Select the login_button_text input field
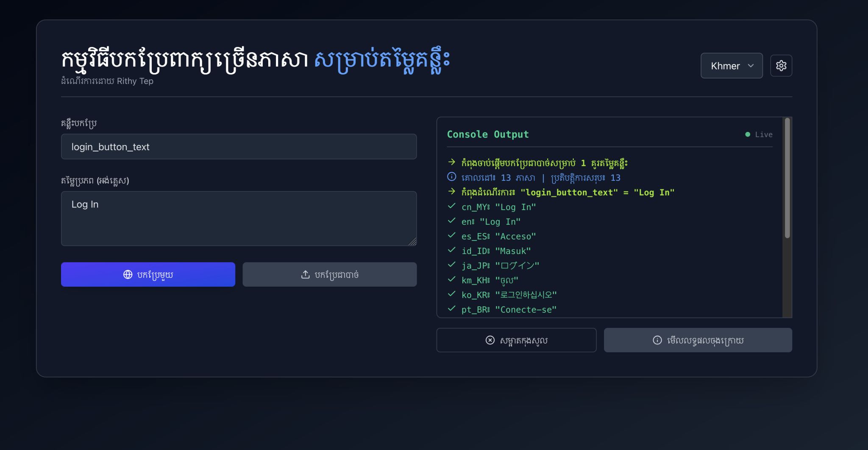The height and width of the screenshot is (450, 868). pos(239,147)
